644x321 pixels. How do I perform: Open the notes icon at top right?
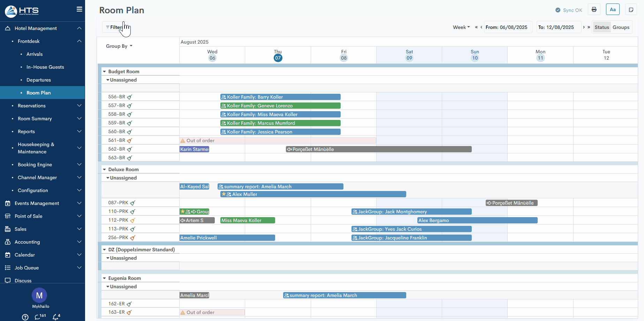tap(631, 10)
